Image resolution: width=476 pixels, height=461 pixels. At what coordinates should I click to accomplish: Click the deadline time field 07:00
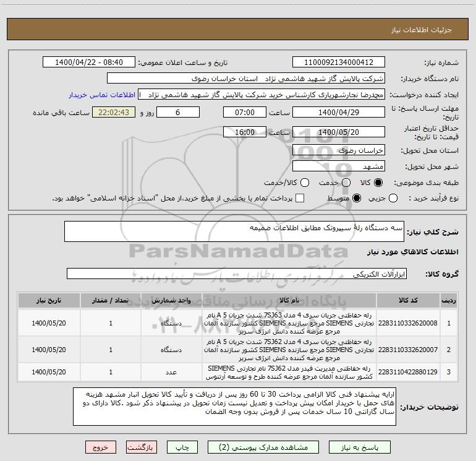click(x=245, y=112)
